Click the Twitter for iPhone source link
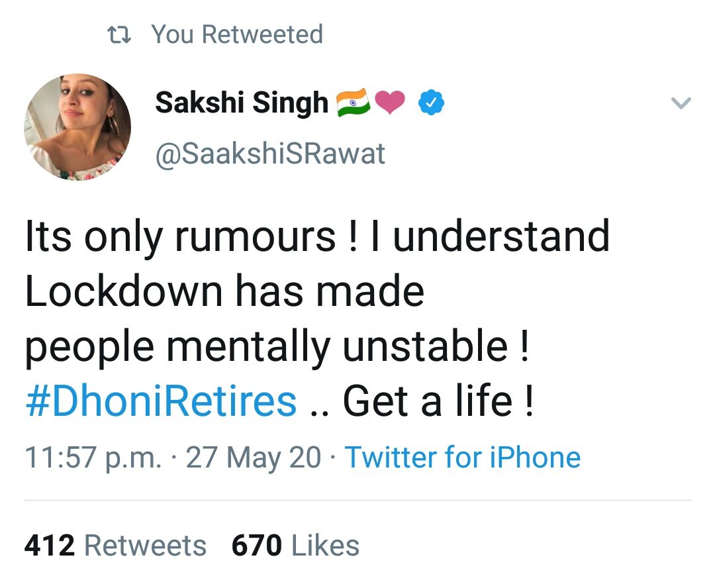The height and width of the screenshot is (588, 715). point(463,458)
